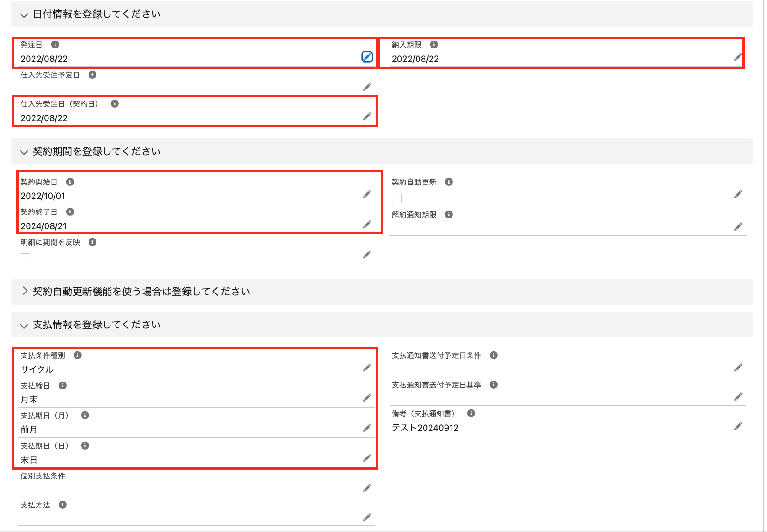Edit 解約通知期限 using the pencil icon

pos(738,226)
